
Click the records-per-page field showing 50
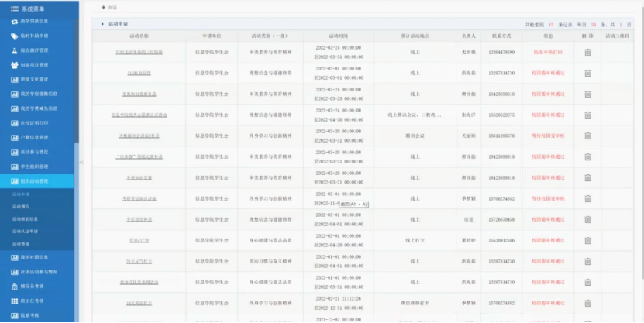594,24
